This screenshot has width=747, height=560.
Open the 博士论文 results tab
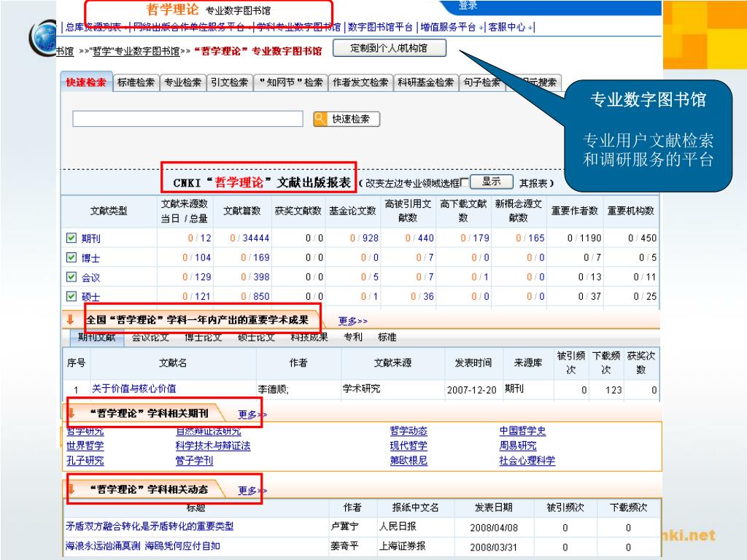coord(204,337)
